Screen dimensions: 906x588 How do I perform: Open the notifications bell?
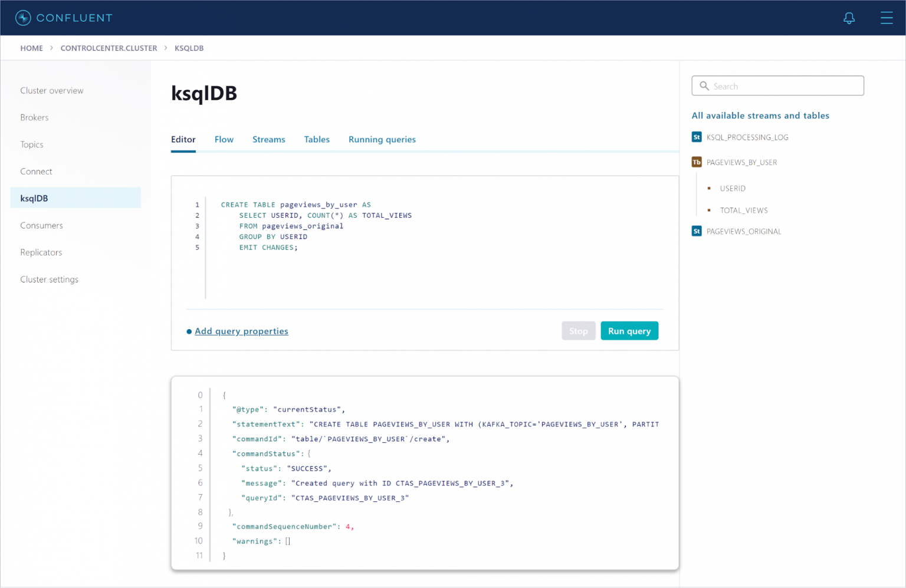coord(849,18)
